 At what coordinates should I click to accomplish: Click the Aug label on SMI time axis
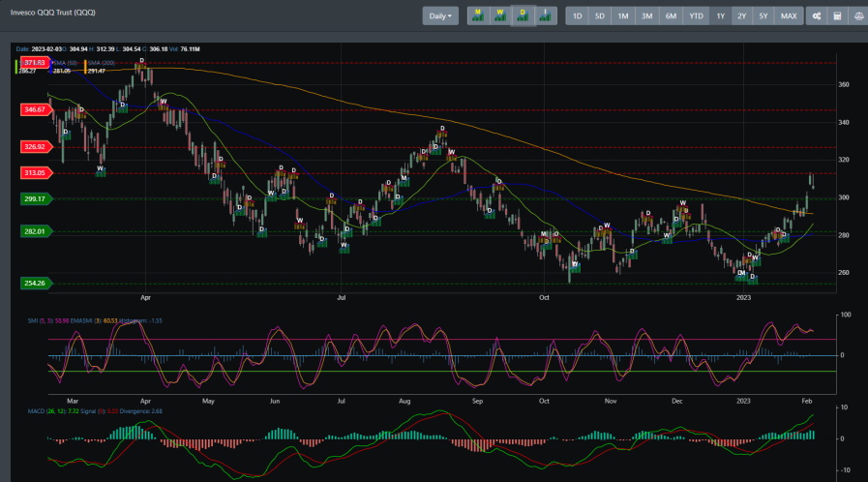click(x=404, y=402)
